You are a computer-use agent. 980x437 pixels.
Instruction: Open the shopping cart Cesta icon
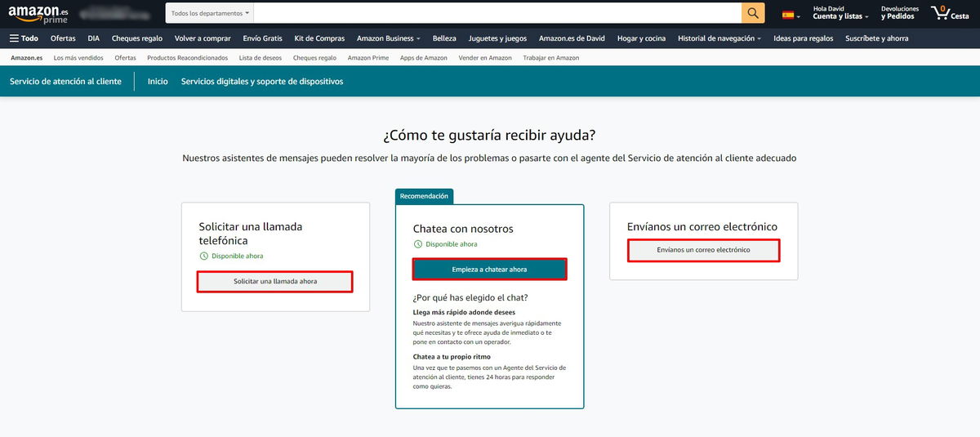click(x=950, y=13)
